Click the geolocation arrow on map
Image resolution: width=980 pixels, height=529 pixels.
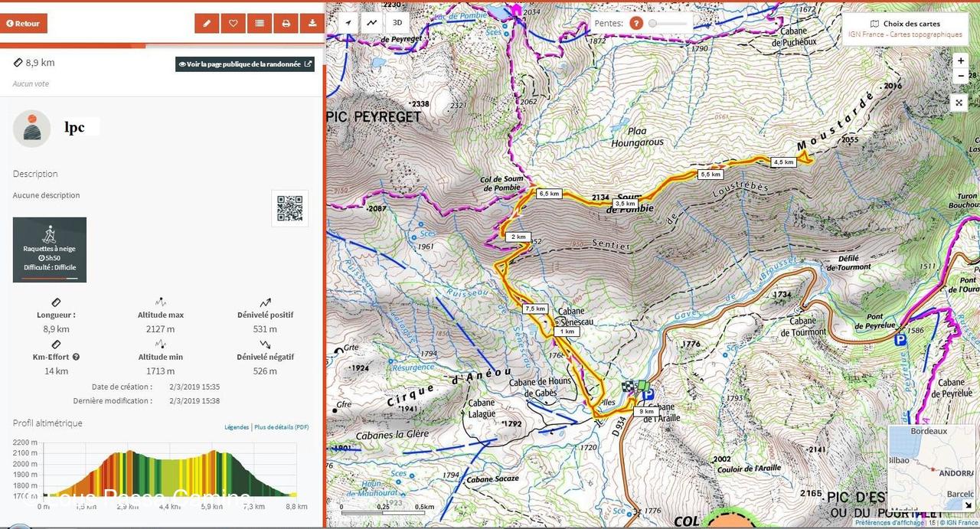(349, 23)
